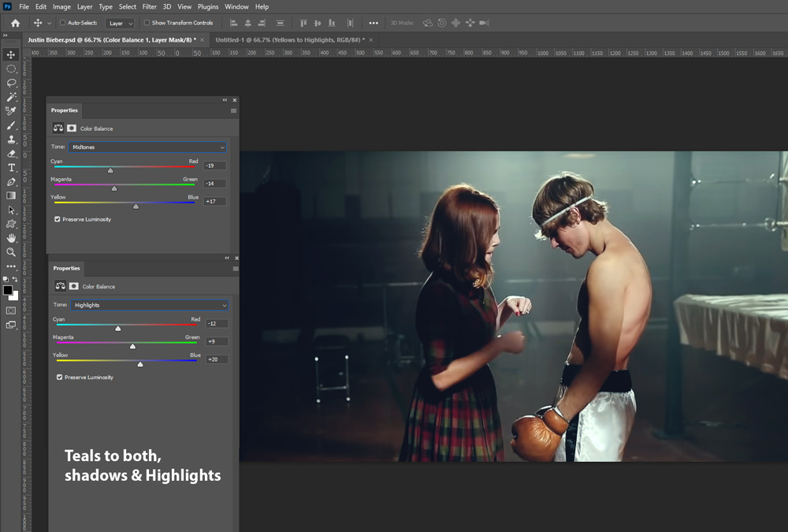Viewport: 788px width, 532px height.
Task: Enable Show Transform Controls checkbox
Action: pos(147,23)
